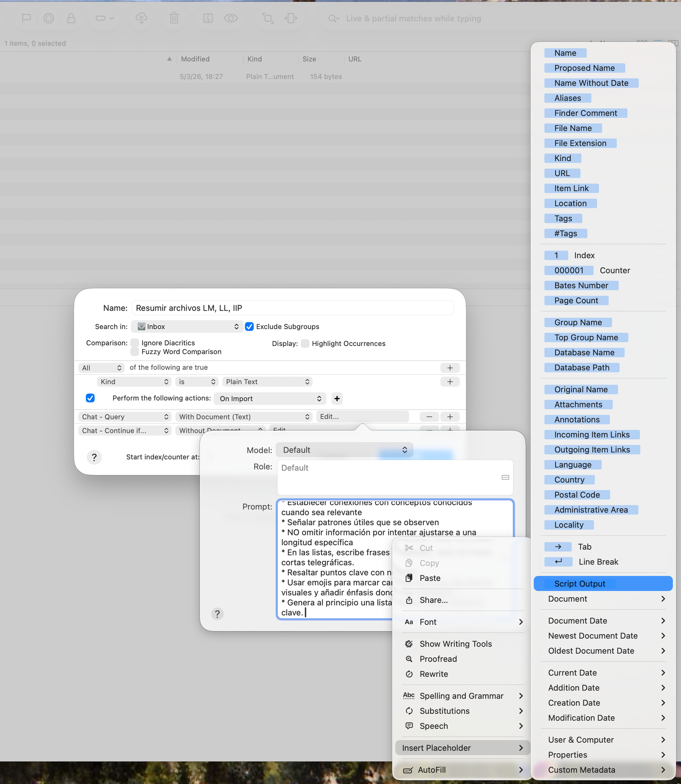Click the eye preview icon in toolbar
Image resolution: width=681 pixels, height=784 pixels.
tap(231, 18)
